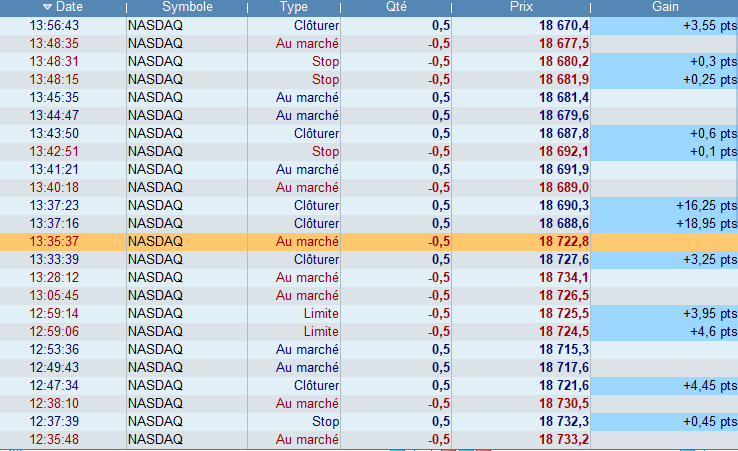The width and height of the screenshot is (738, 451).
Task: Click the +16,25 pts gain cell
Action: click(665, 205)
